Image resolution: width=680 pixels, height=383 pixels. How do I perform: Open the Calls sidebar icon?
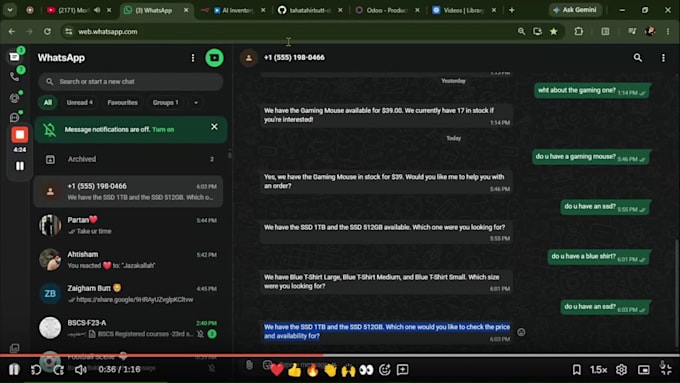[14, 77]
